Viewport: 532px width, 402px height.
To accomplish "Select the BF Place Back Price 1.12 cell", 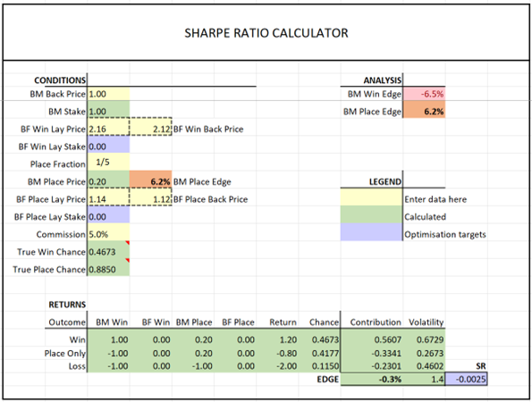I will (150, 199).
